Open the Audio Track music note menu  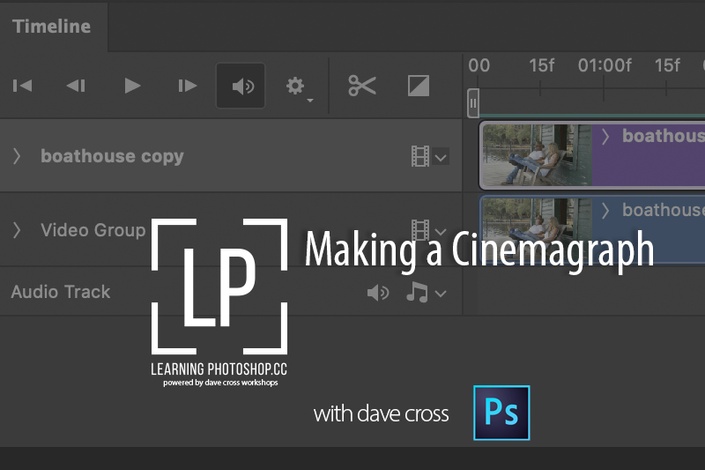tap(426, 292)
